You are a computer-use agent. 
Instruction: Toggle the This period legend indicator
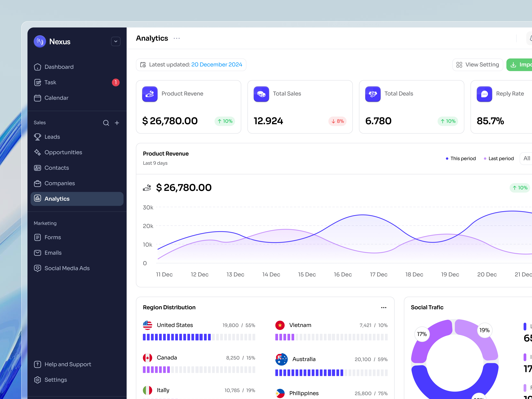[447, 158]
